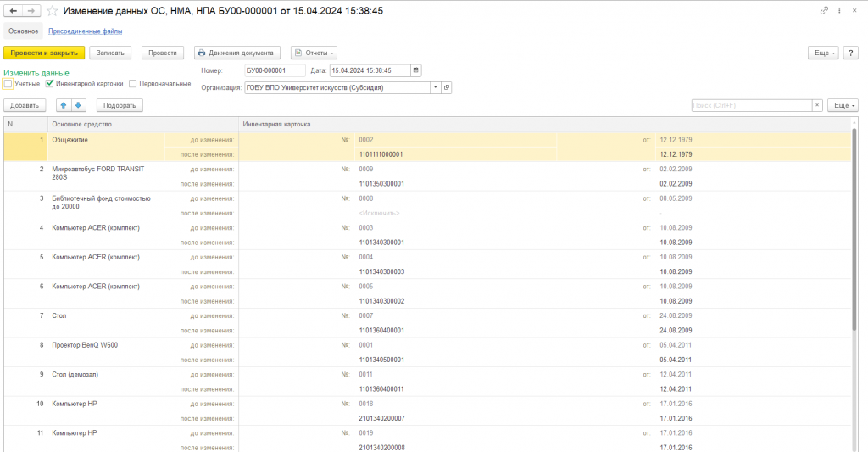This screenshot has height=452, width=868.
Task: Expand the Отчеты dropdown
Action: tap(314, 53)
